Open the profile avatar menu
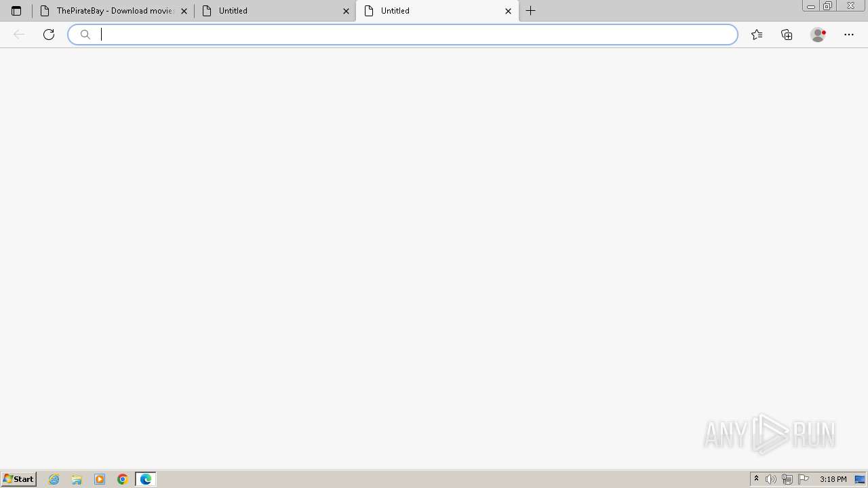Viewport: 868px width, 488px height. (818, 35)
